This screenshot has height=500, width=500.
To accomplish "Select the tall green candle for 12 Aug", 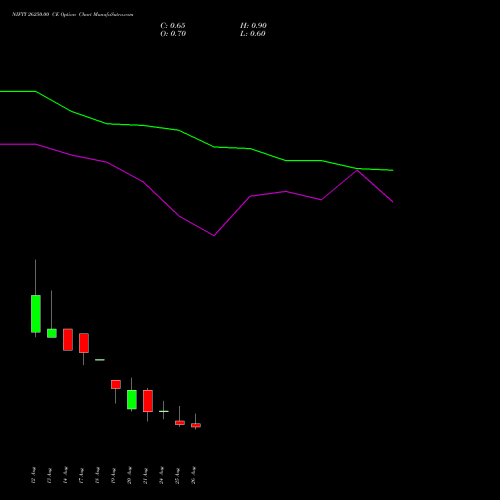I will [36, 314].
